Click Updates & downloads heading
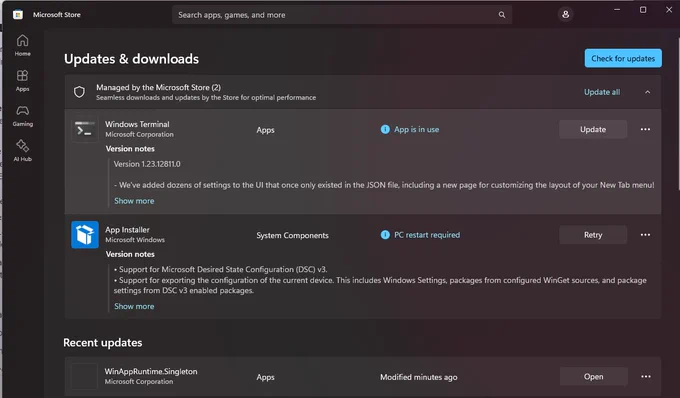Image resolution: width=680 pixels, height=398 pixels. [131, 59]
